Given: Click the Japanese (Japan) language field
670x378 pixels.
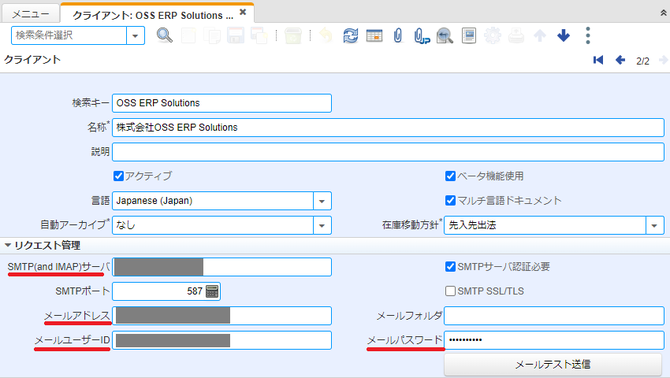Looking at the screenshot, I should pos(213,201).
